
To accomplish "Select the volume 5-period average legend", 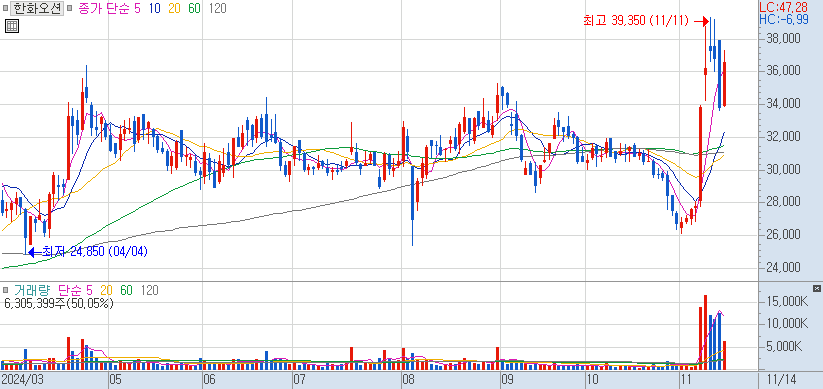I will click(89, 290).
